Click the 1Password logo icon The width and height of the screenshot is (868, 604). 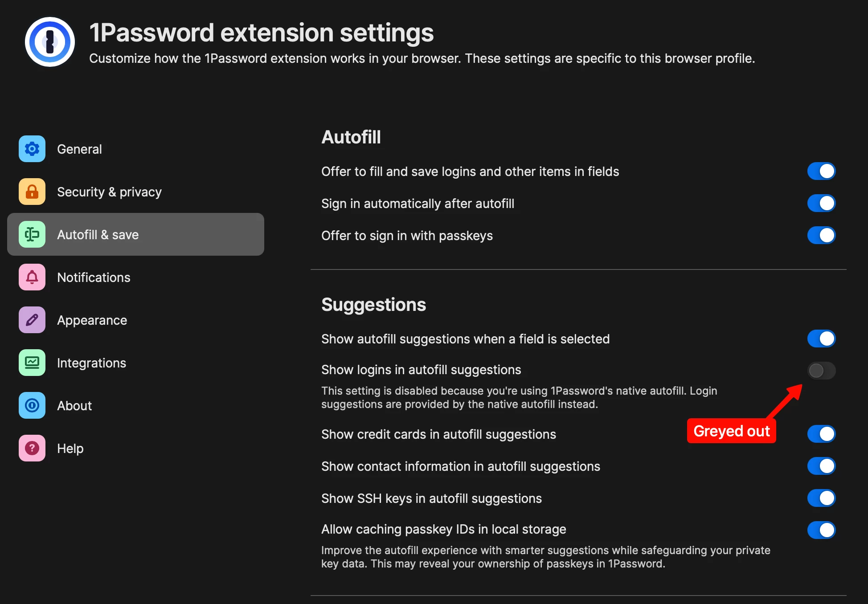(x=50, y=42)
